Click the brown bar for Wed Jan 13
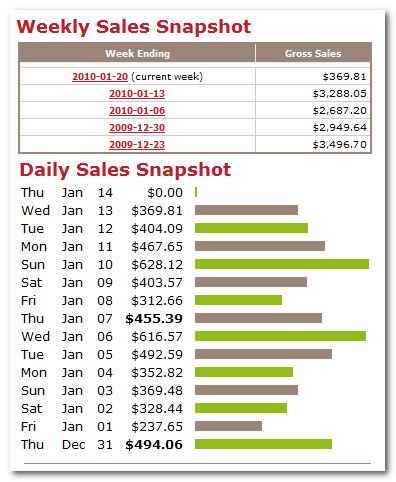Viewport: 396px width, 482px height. click(x=246, y=210)
